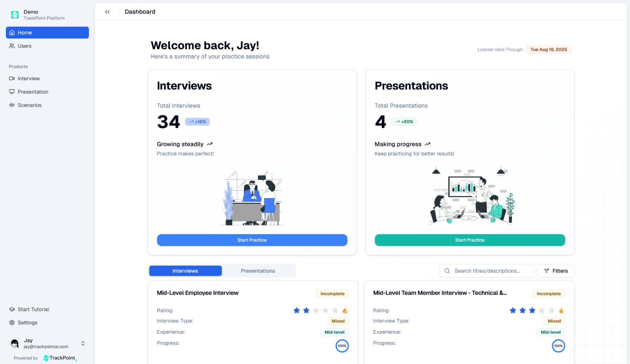Select the Interviews tab
The height and width of the screenshot is (364, 630).
pos(185,271)
